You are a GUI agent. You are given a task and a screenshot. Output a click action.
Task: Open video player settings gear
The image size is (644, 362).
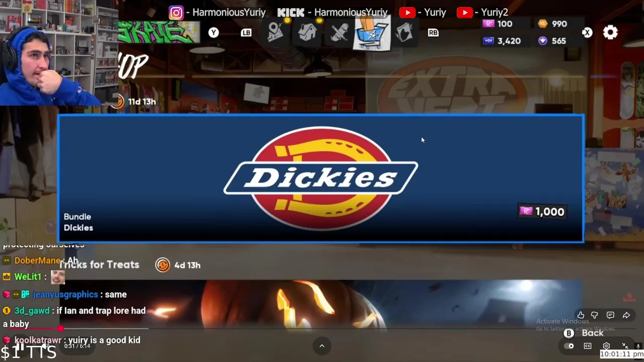606,346
